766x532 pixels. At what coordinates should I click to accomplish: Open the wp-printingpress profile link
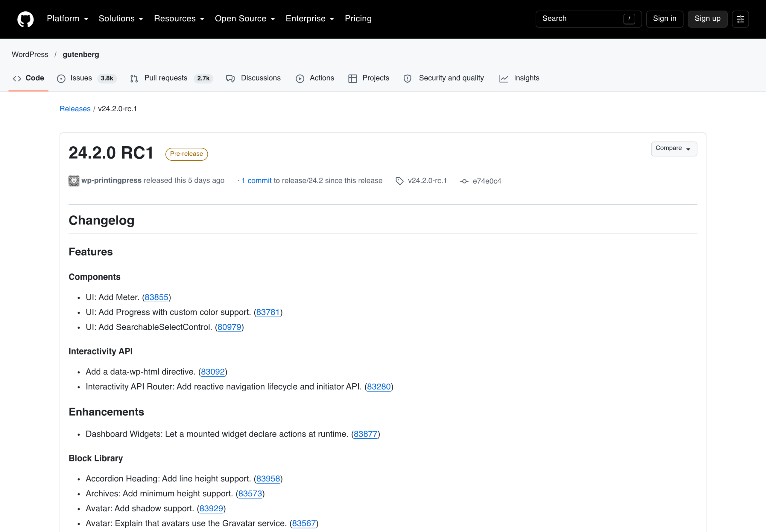(x=111, y=180)
